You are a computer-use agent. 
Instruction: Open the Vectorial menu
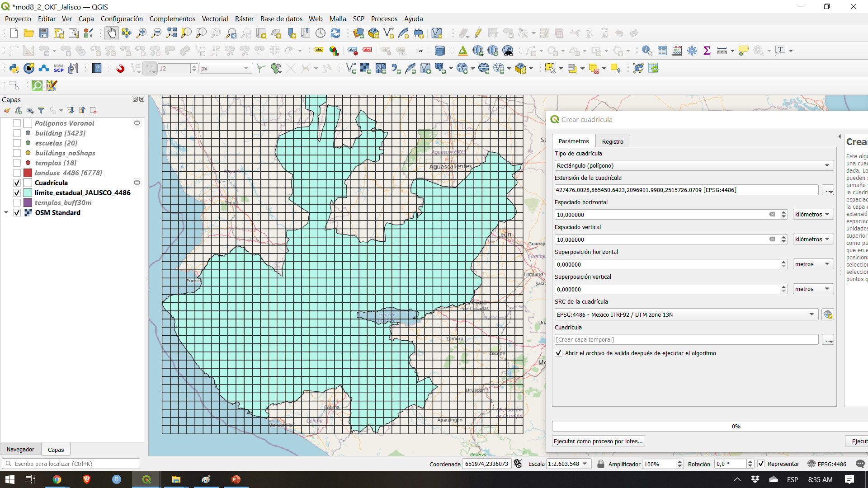(x=215, y=19)
